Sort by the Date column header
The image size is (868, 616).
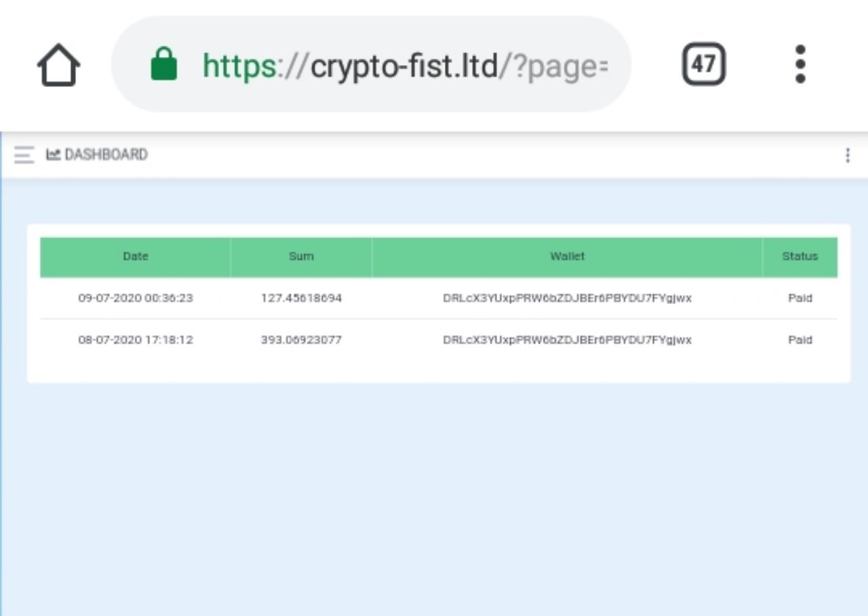136,256
